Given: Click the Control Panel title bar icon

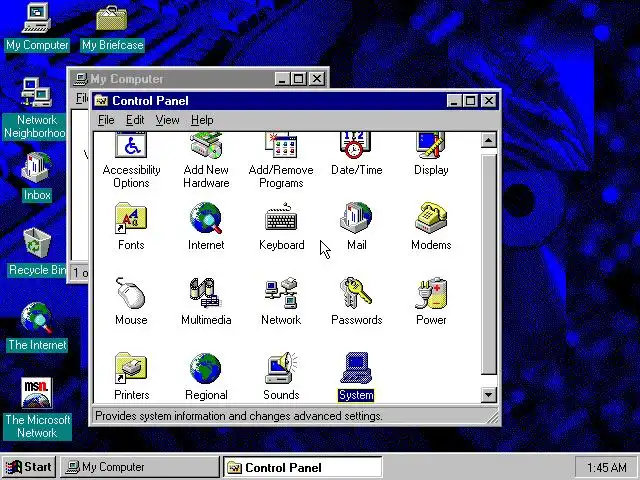Looking at the screenshot, I should (x=101, y=101).
